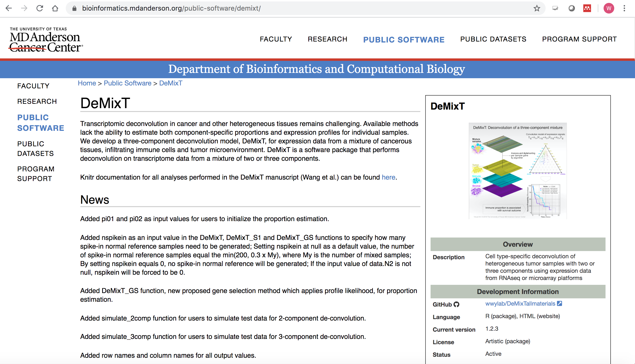Click MD Anderson Cancer Center logo
The image size is (635, 364).
pyautogui.click(x=46, y=40)
